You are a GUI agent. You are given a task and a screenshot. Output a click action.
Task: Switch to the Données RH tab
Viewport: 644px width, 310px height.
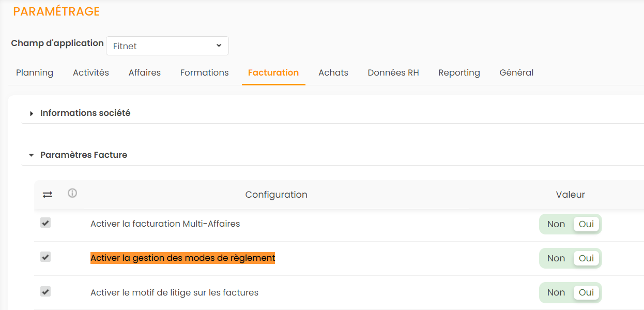tap(393, 72)
